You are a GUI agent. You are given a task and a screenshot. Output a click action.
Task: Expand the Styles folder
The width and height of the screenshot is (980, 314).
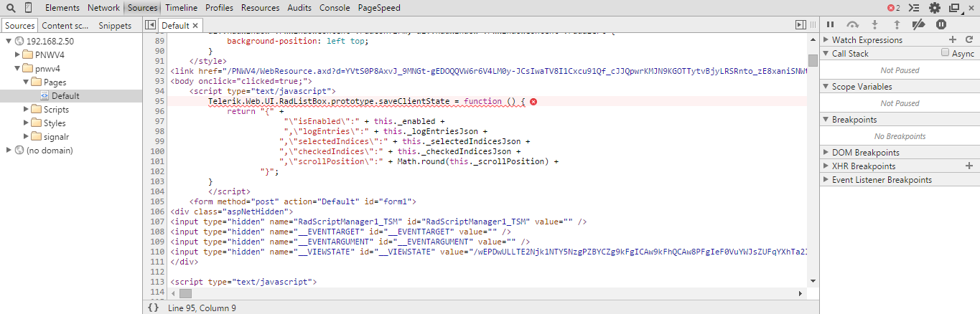coord(27,123)
